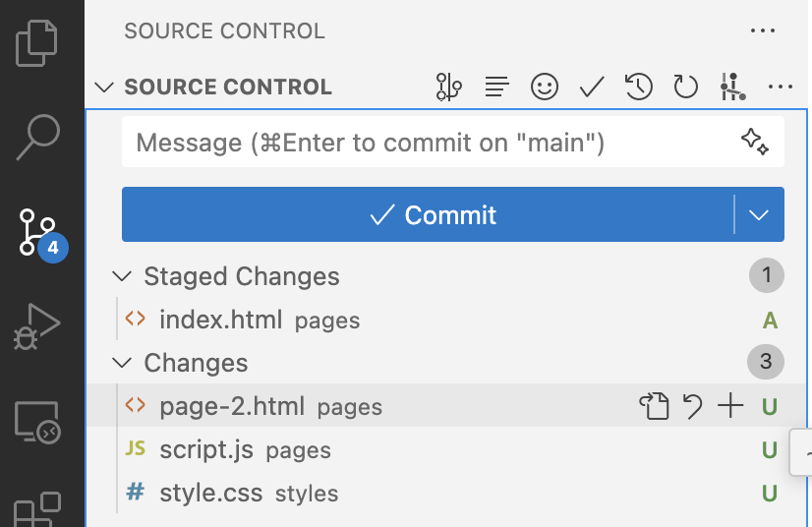
Task: Select script.js in Changes
Action: click(446, 449)
